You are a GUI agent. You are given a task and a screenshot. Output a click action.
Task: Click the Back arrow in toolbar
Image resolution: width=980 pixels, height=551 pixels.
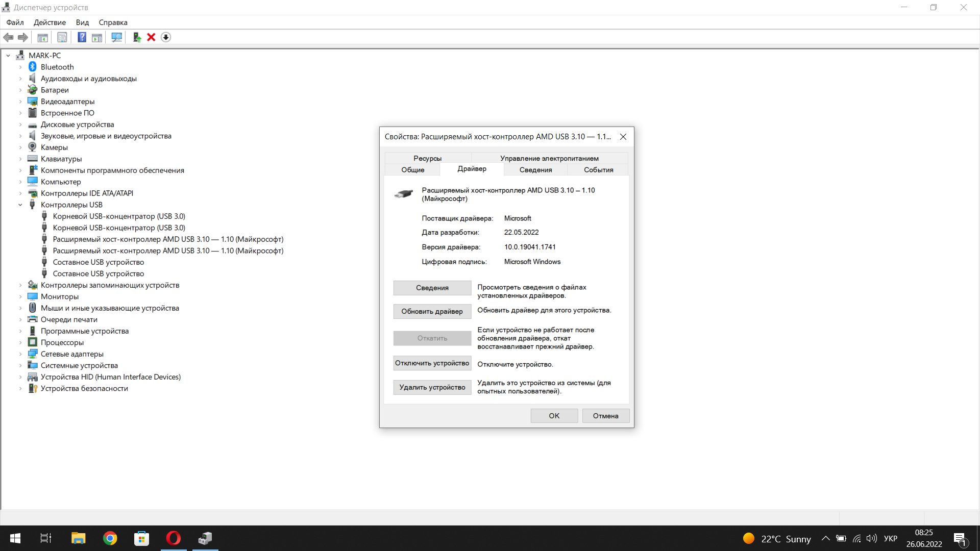(9, 37)
